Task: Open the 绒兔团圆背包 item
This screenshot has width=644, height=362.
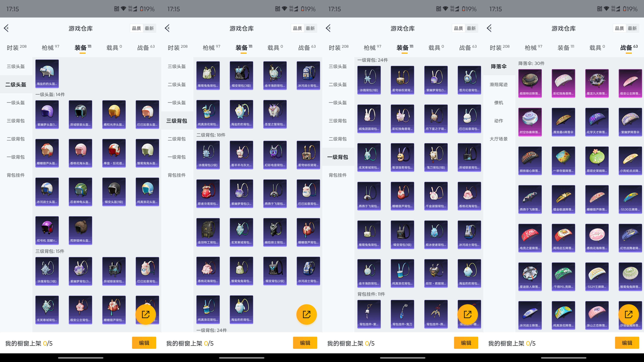Action: coord(369,119)
